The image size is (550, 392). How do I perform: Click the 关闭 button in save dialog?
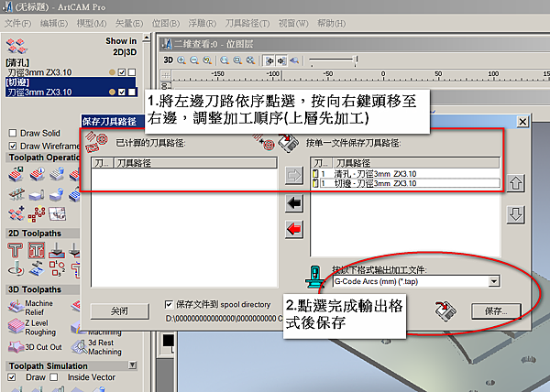click(x=119, y=311)
